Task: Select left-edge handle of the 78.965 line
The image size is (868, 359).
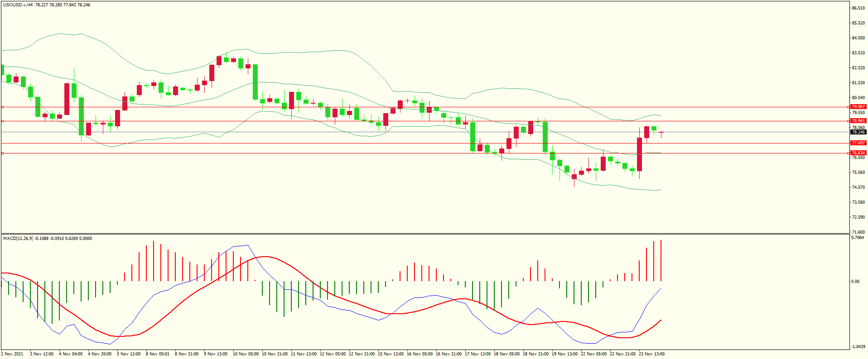Action: [x=2, y=121]
